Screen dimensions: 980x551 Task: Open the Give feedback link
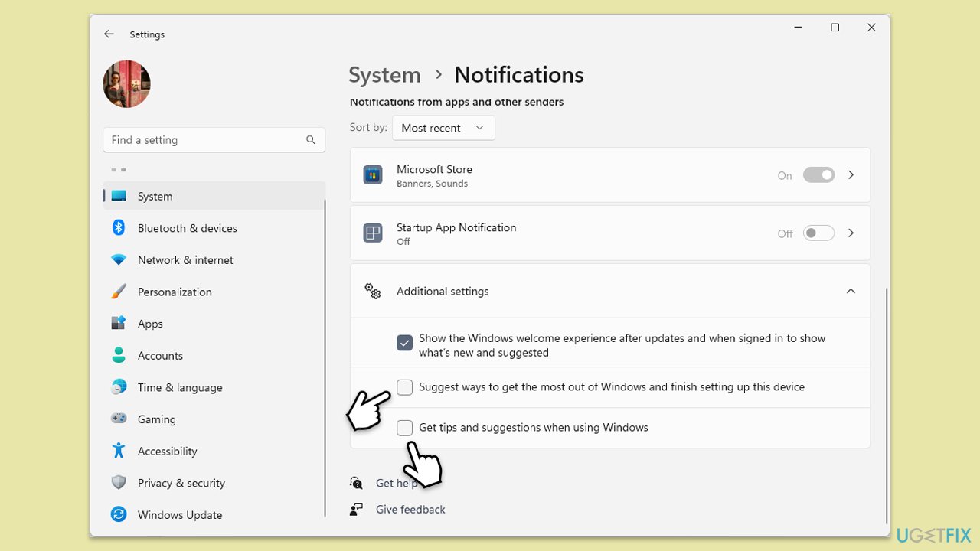pos(410,509)
